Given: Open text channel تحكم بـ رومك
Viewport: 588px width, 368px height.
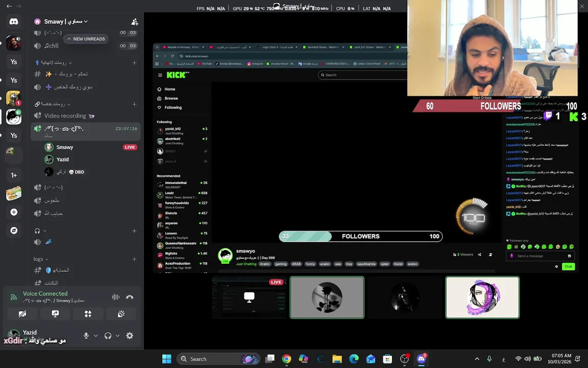Looking at the screenshot, I should tap(85, 74).
